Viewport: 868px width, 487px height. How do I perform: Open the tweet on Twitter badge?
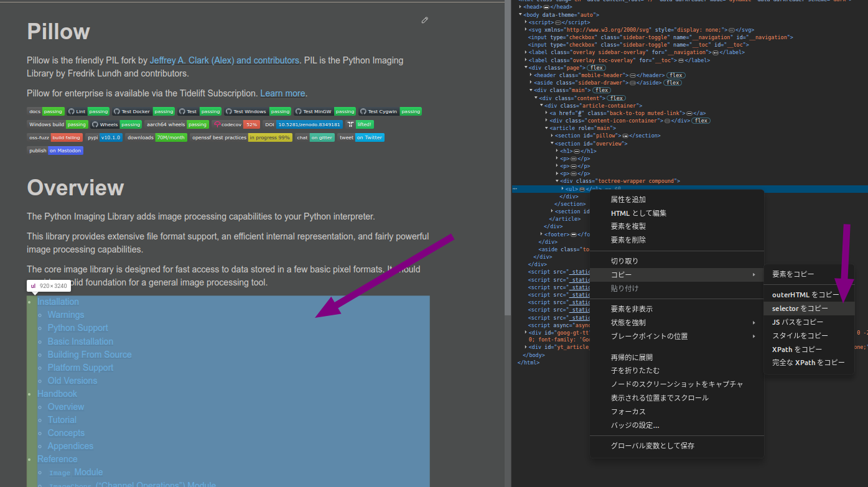point(361,137)
